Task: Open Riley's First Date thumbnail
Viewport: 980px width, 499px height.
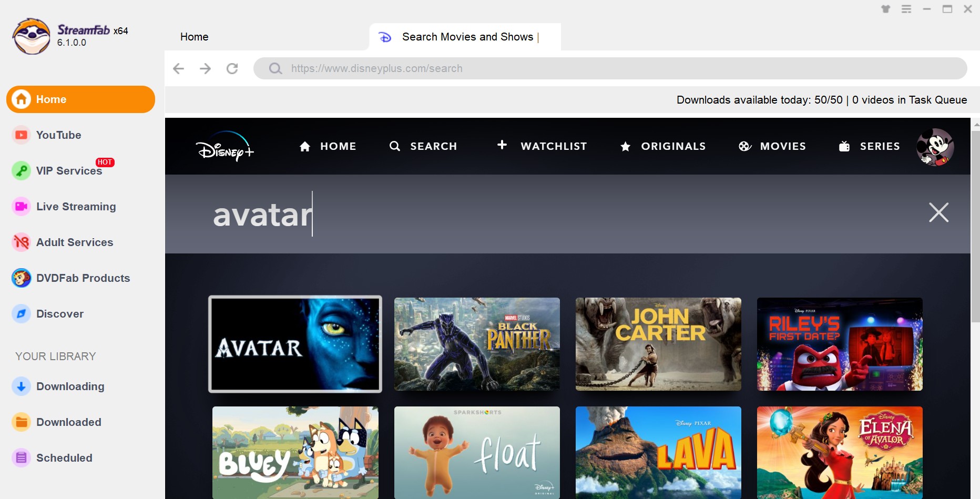Action: [x=840, y=344]
